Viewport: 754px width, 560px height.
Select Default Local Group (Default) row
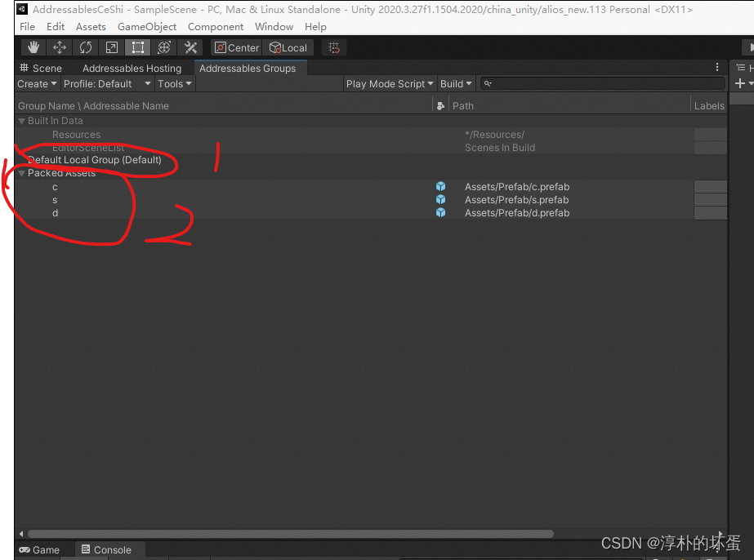point(370,160)
